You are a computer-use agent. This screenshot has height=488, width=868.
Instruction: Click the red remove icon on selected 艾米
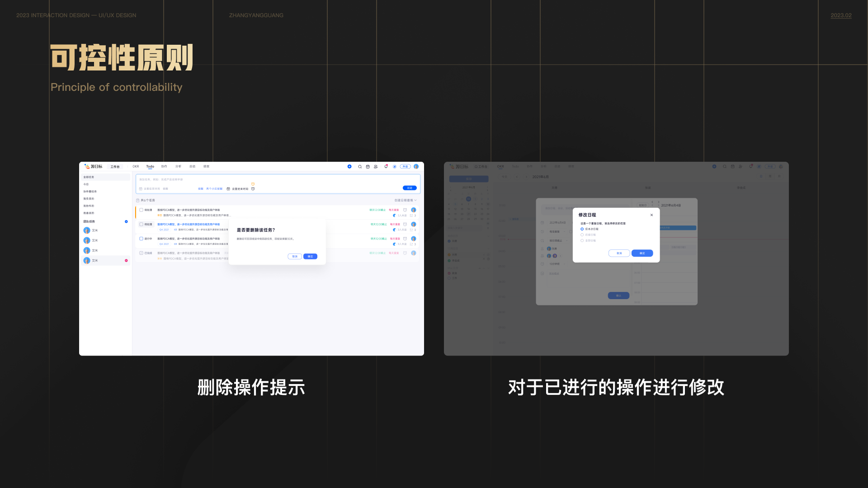click(126, 261)
